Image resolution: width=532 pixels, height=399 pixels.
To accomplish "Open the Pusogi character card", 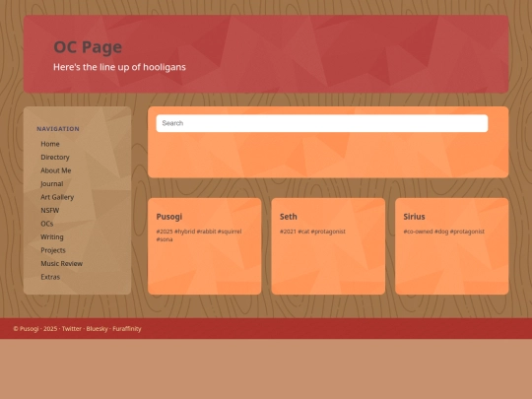I will 205,246.
